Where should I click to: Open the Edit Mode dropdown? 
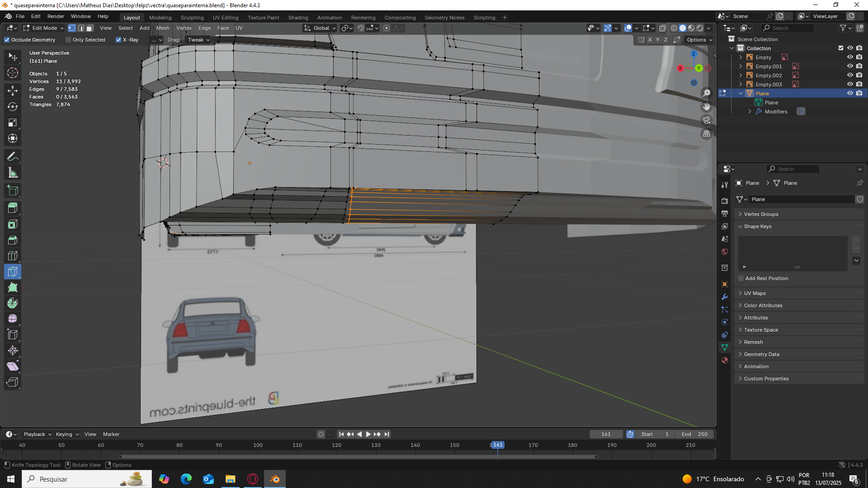[44, 28]
